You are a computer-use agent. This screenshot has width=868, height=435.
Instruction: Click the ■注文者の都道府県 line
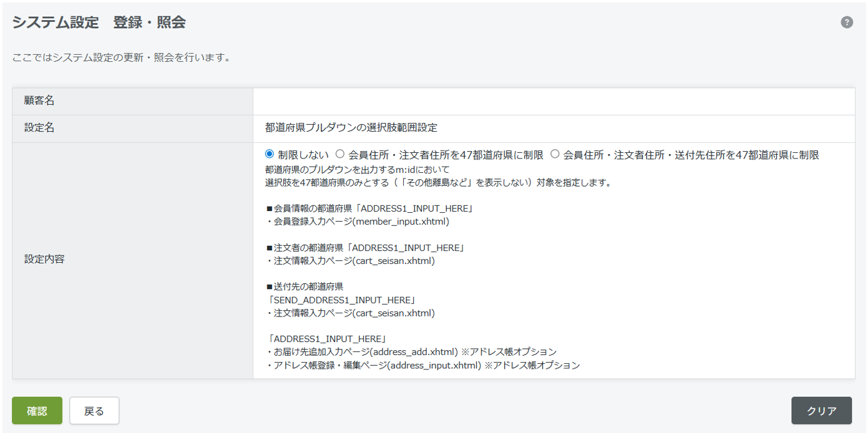click(365, 248)
